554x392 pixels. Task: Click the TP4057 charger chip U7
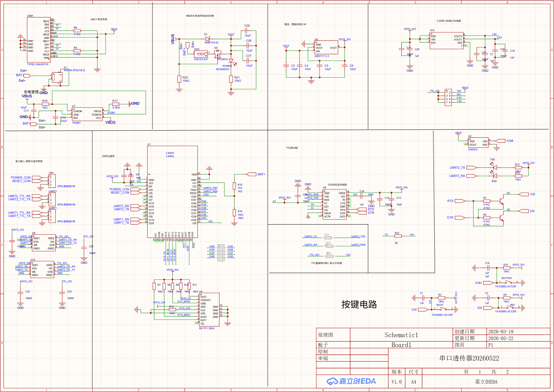pos(87,114)
